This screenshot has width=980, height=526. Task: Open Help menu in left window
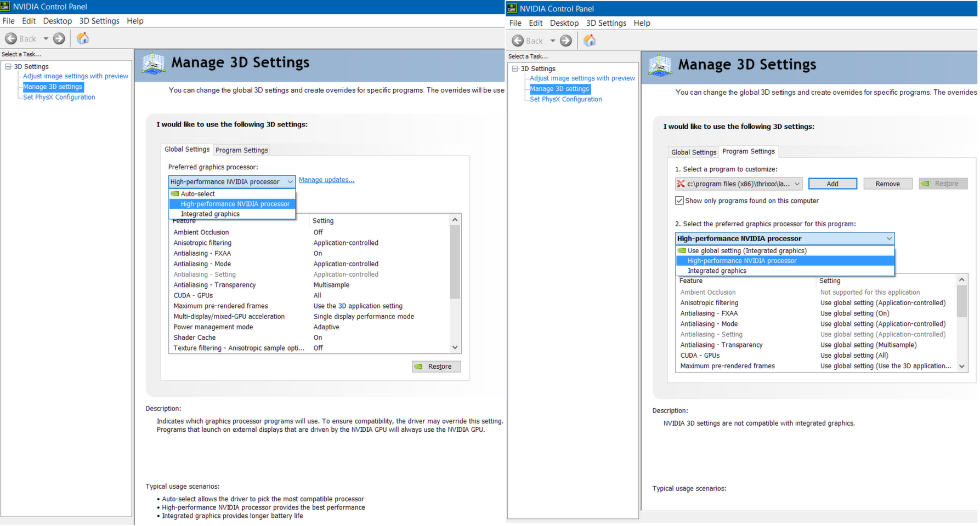coord(135,21)
